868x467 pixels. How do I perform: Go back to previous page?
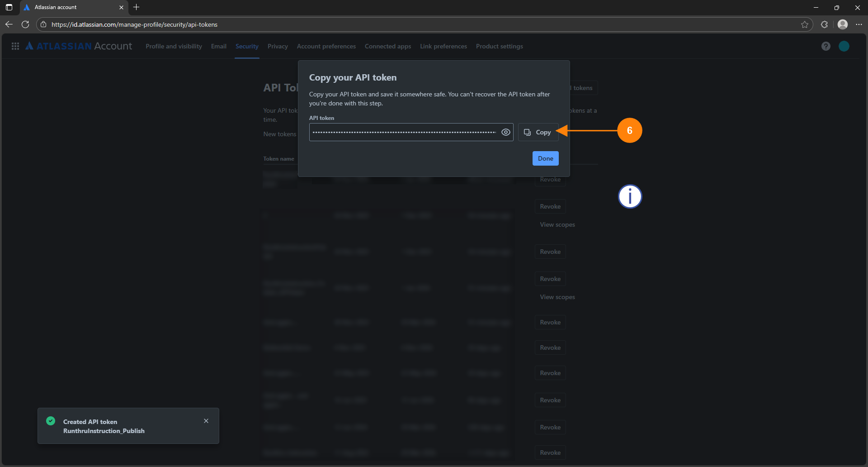(x=9, y=24)
